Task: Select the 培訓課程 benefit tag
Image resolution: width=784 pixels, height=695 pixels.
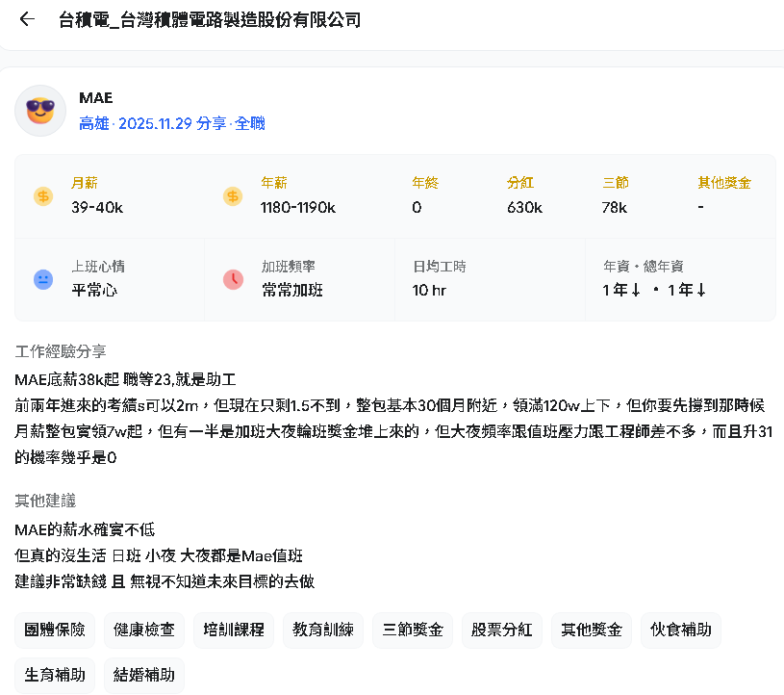Action: [234, 630]
